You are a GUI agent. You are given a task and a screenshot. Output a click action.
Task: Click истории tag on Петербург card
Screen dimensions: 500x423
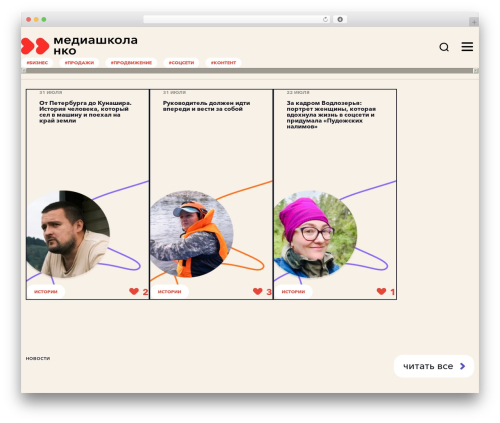[x=46, y=292]
